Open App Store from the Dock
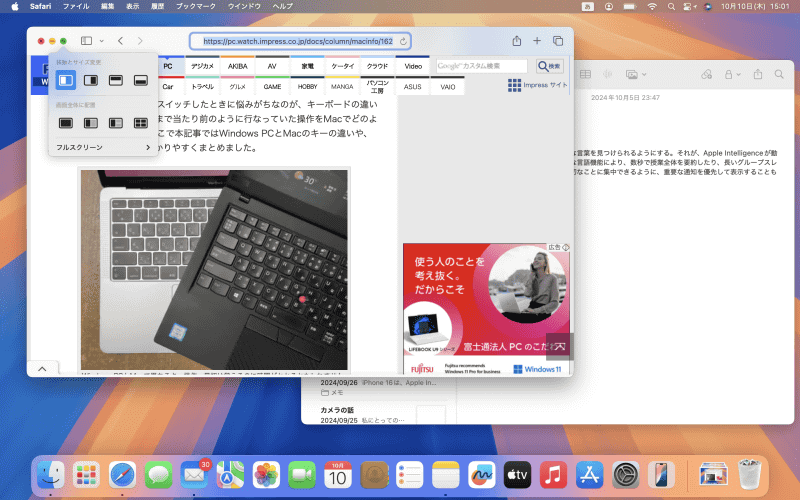800x500 pixels. [x=589, y=476]
